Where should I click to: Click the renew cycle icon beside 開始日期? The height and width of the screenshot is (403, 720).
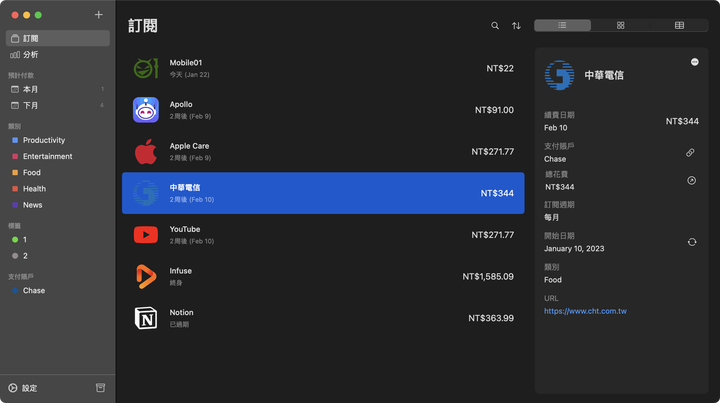point(692,242)
